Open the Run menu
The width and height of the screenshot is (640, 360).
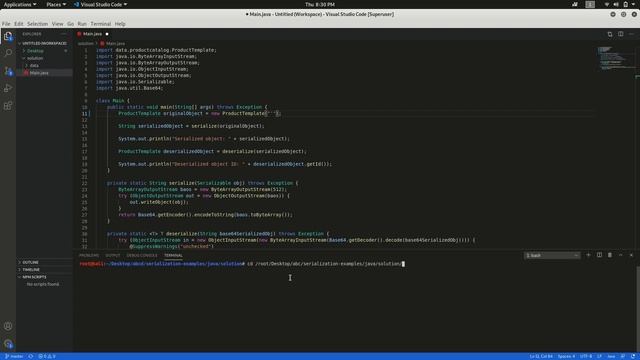point(82,24)
